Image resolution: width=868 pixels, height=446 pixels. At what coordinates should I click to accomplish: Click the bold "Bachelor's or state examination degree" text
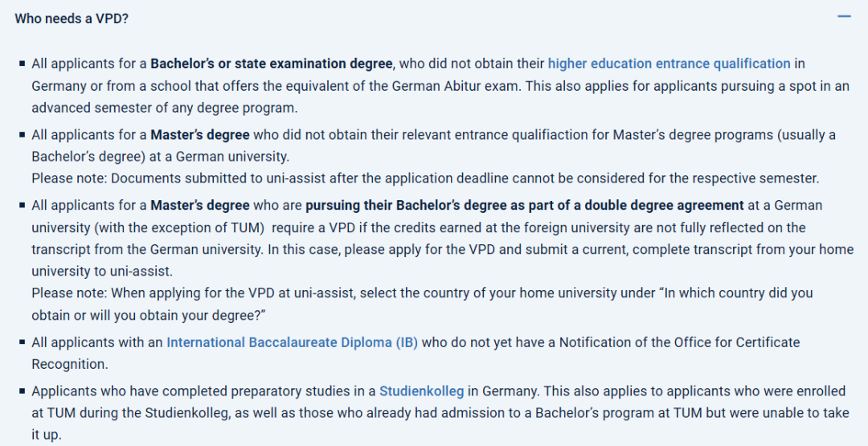pyautogui.click(x=272, y=63)
